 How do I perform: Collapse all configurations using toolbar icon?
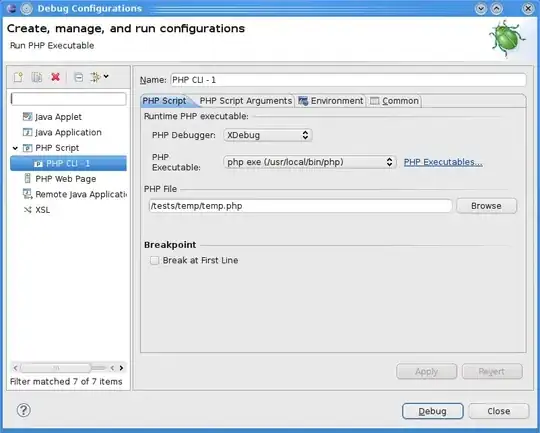click(79, 77)
